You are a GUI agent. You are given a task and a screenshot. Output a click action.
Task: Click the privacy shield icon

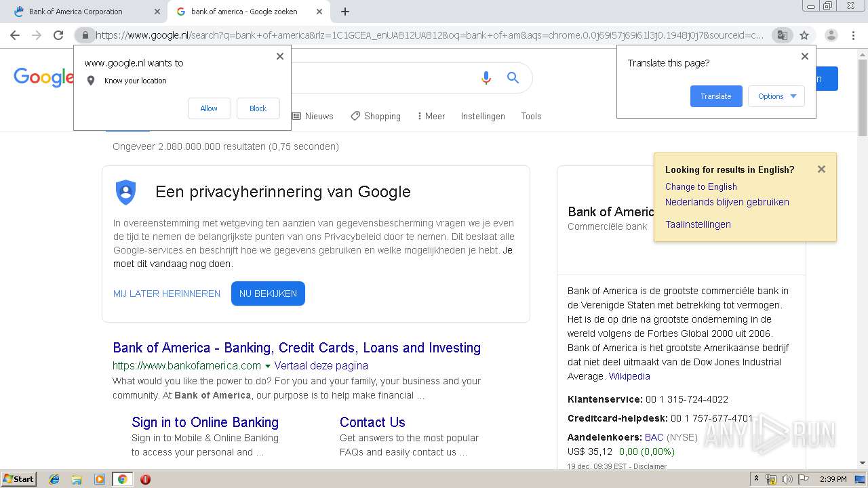click(125, 192)
